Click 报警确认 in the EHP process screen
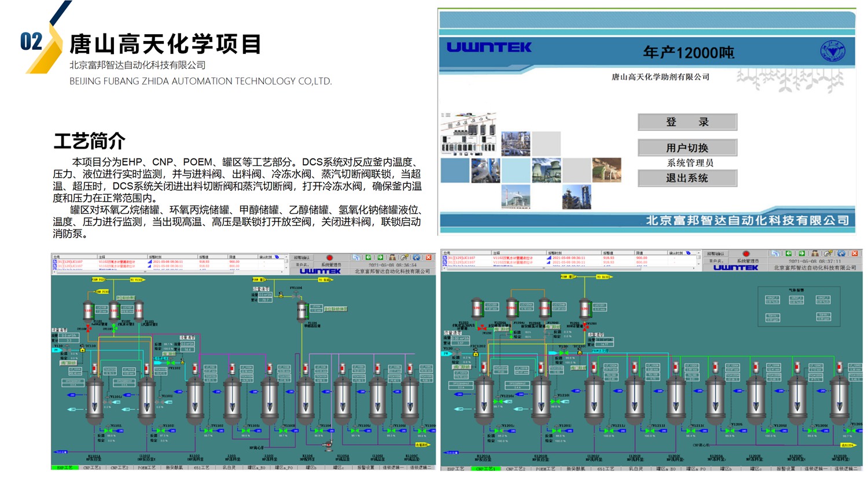 click(x=301, y=258)
